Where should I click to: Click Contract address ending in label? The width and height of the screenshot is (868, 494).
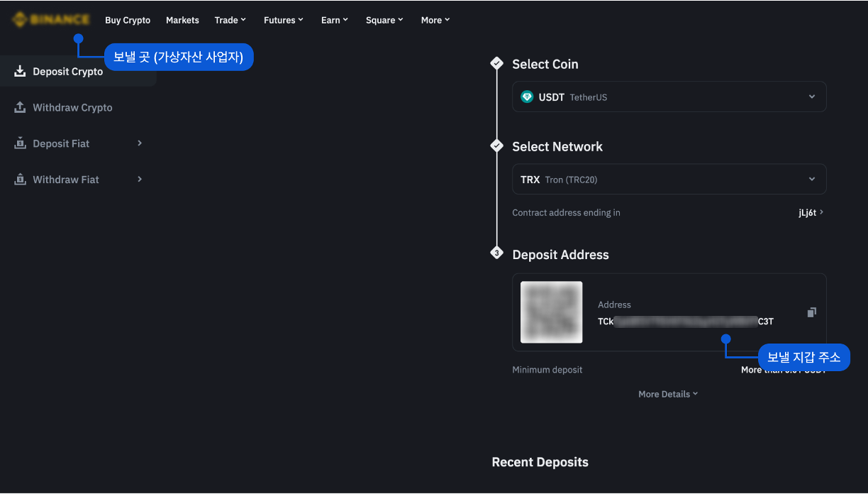click(567, 212)
